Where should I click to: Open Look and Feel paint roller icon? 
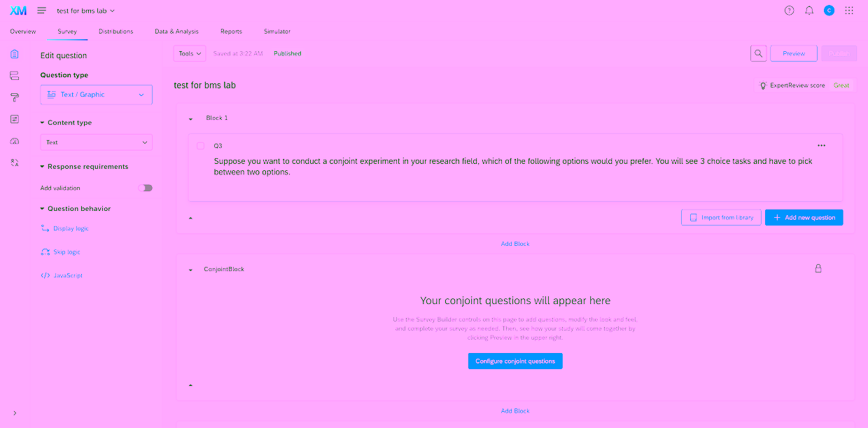point(15,97)
